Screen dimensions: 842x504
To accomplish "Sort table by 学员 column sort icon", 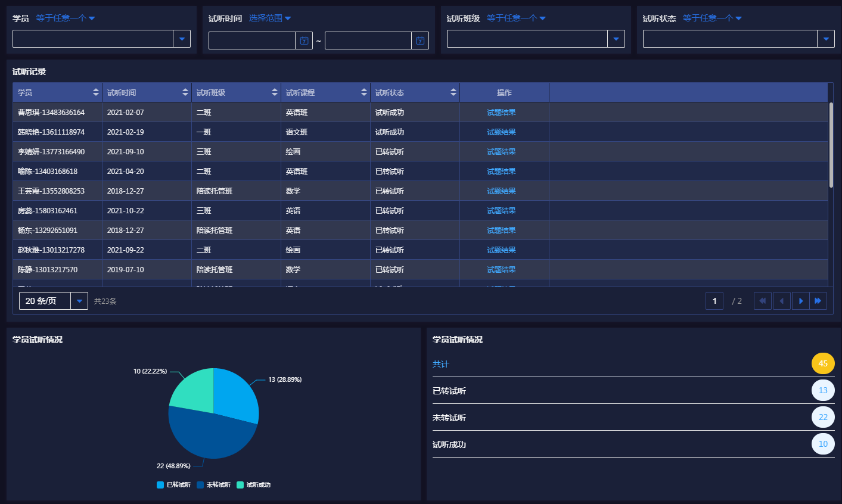I will 96,92.
